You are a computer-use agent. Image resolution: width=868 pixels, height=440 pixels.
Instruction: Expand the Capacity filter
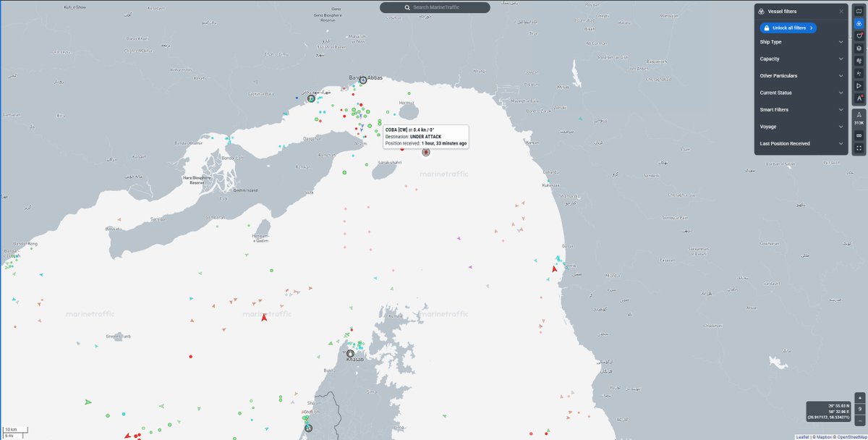[x=801, y=59]
